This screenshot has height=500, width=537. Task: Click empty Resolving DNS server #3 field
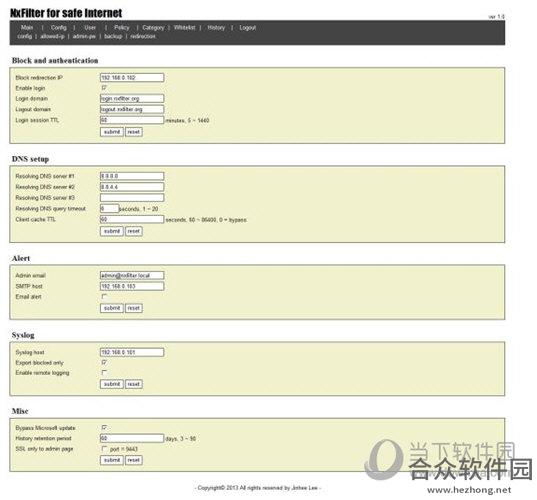pos(132,198)
